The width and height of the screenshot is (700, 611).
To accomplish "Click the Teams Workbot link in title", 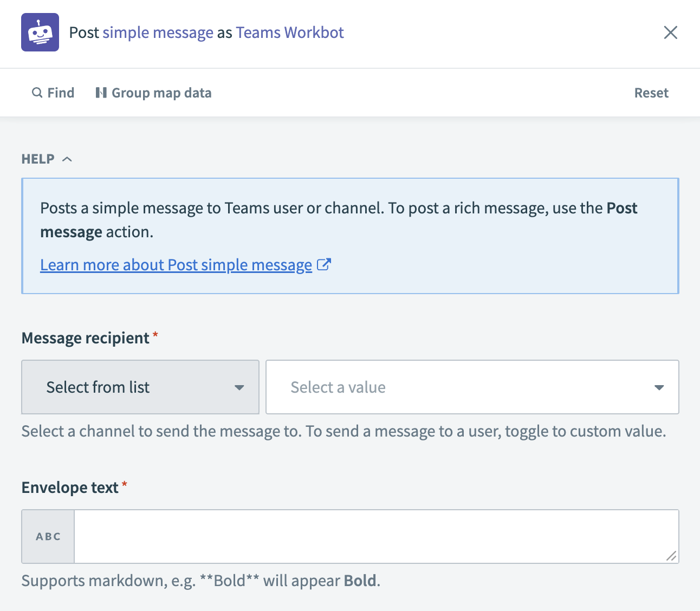I will (x=290, y=32).
